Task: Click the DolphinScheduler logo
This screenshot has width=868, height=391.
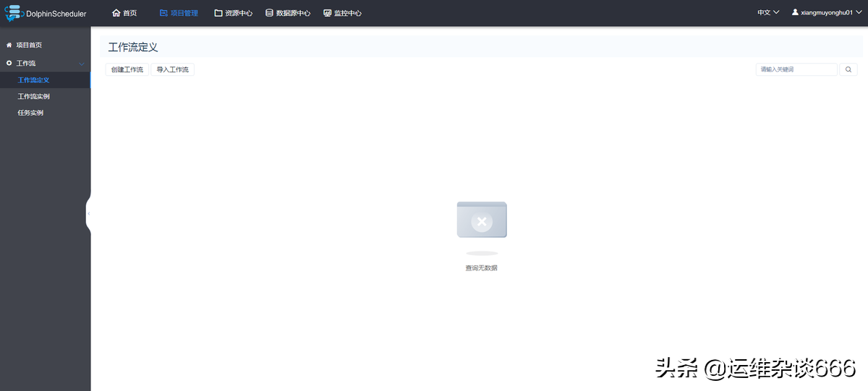Action: [x=45, y=13]
